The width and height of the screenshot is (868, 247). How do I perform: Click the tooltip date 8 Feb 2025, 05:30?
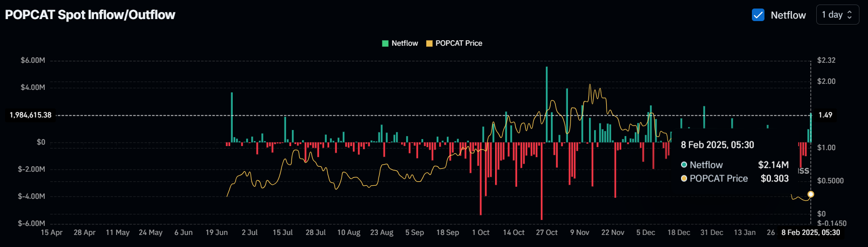718,145
